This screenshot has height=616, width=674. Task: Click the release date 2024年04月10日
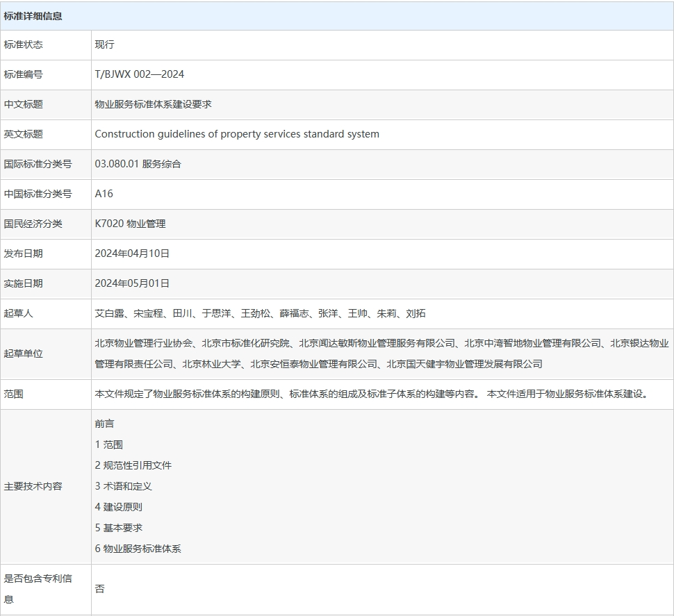click(x=132, y=253)
